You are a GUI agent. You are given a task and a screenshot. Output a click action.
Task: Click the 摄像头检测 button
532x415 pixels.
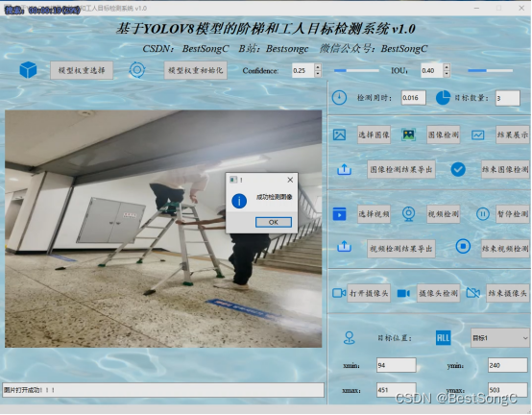click(438, 293)
